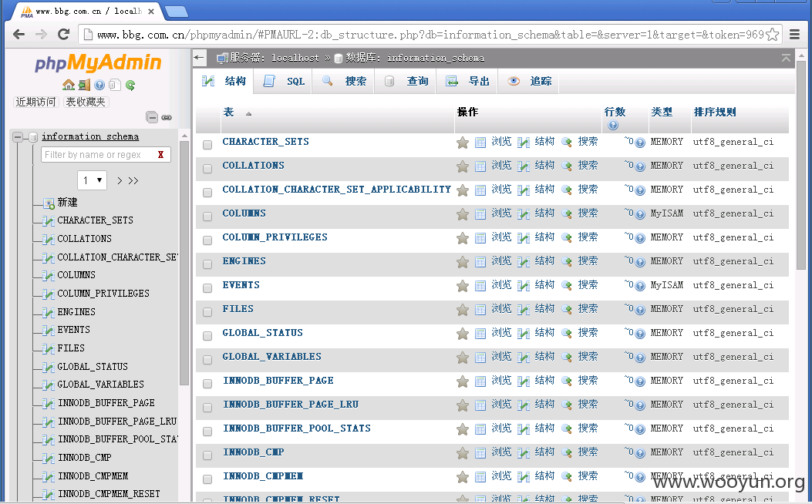Toggle link with main panel chain icon
The width and height of the screenshot is (812, 504).
tap(167, 118)
